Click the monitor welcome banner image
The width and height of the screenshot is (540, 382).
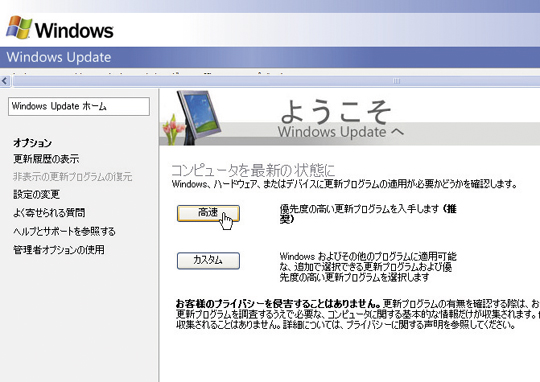192,118
